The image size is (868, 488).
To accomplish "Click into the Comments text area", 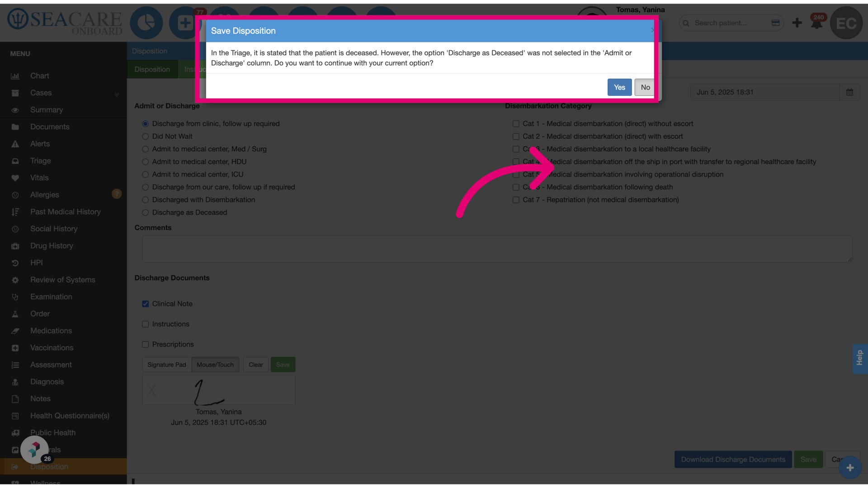I will 497,249.
